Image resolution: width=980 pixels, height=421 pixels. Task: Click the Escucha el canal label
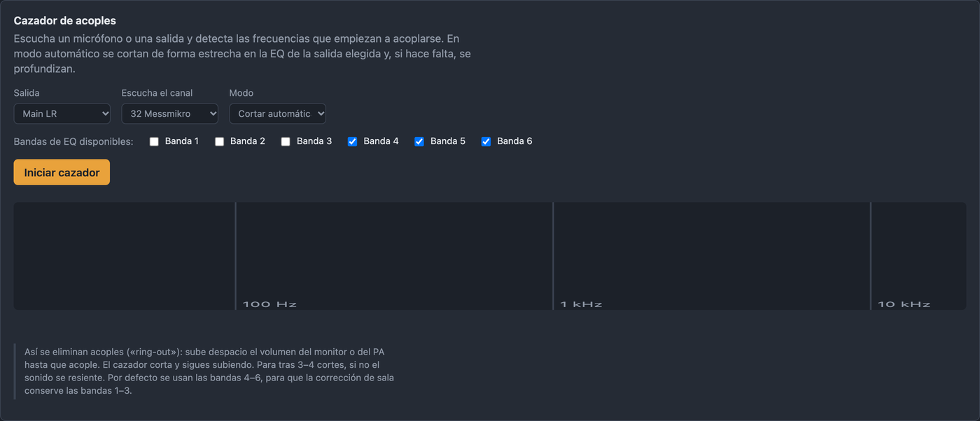point(157,93)
